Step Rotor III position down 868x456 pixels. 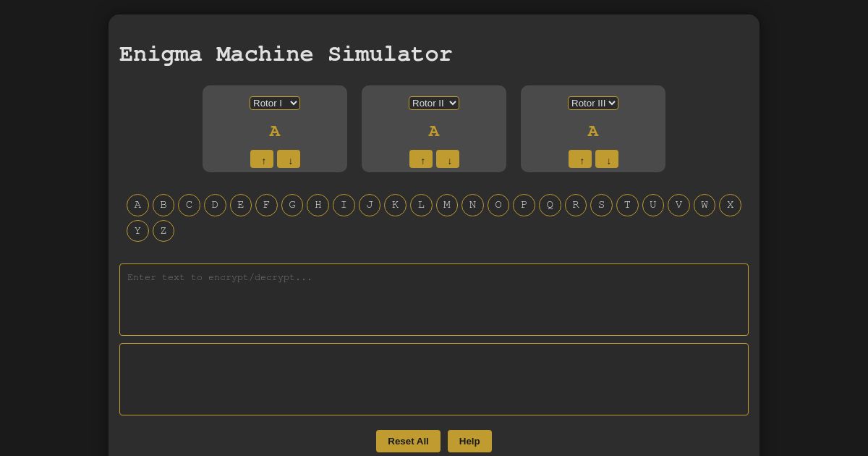click(607, 159)
